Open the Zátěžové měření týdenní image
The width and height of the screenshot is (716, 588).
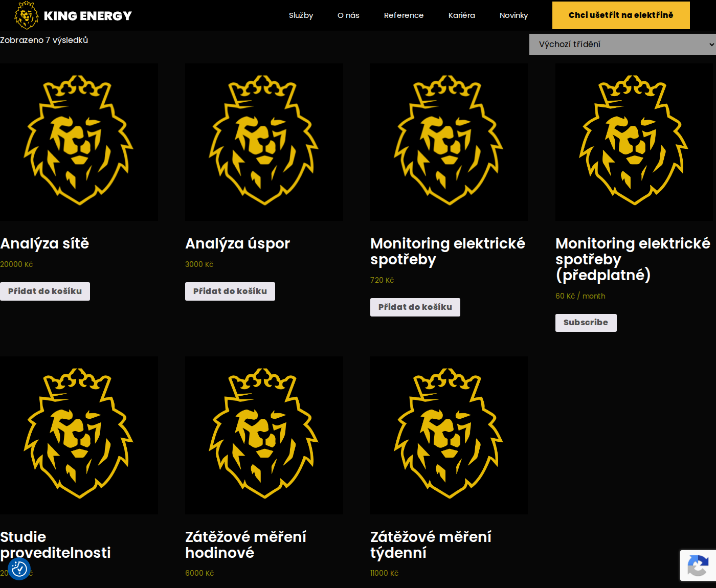(x=449, y=435)
